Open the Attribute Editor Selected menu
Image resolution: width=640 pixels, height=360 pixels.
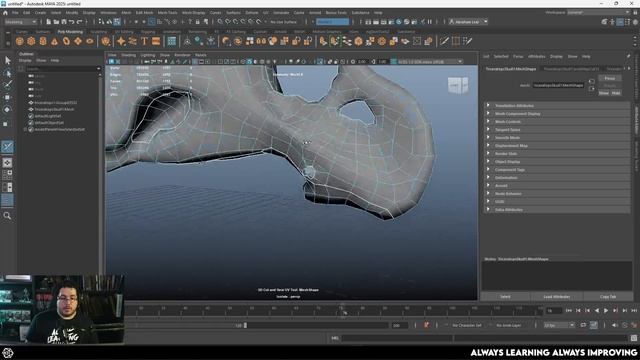[x=501, y=56]
